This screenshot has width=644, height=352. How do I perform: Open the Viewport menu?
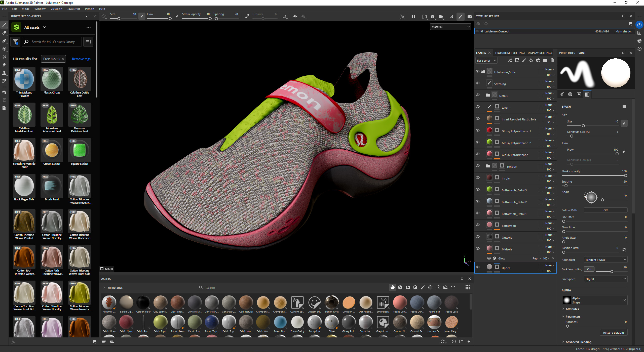point(56,9)
